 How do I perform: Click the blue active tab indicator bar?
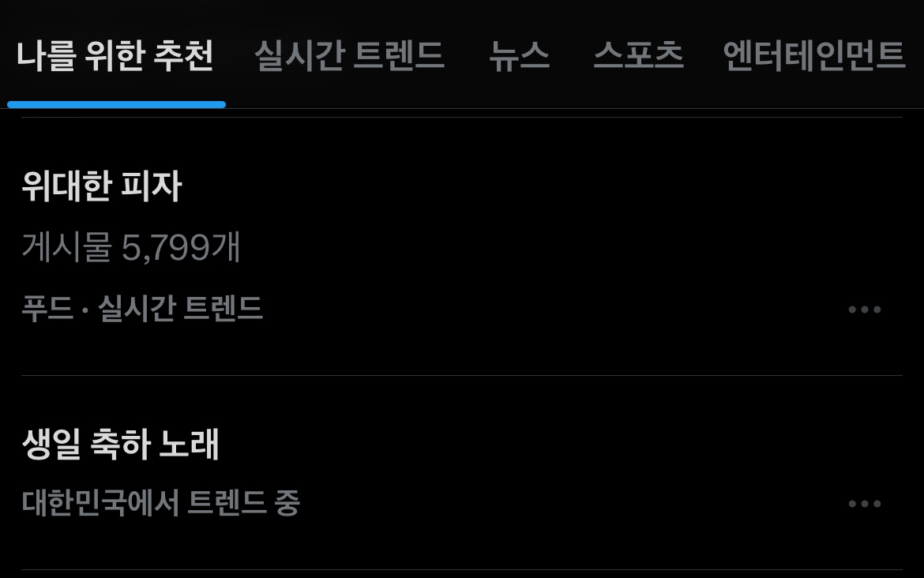click(x=116, y=105)
